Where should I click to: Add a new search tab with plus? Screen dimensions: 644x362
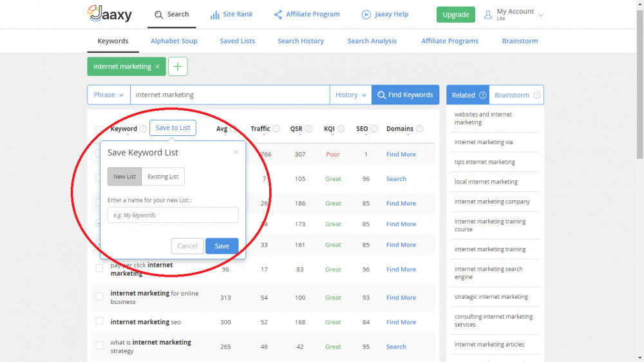click(x=178, y=66)
